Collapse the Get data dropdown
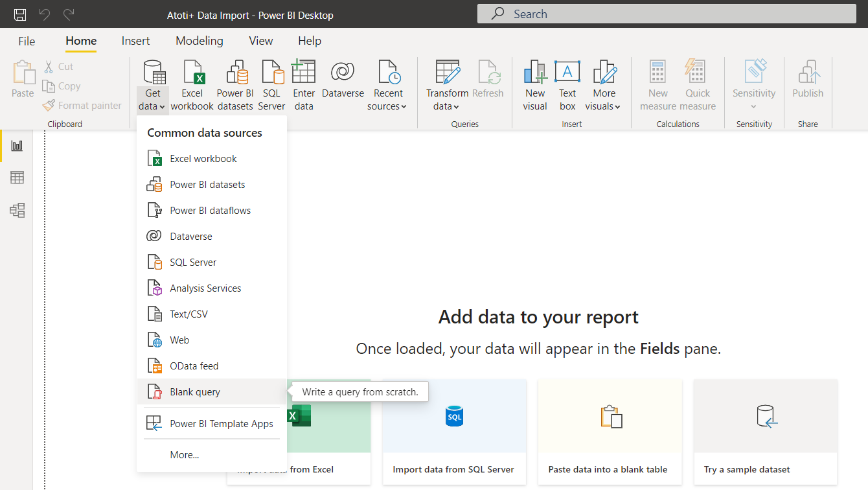868x490 pixels. point(153,86)
